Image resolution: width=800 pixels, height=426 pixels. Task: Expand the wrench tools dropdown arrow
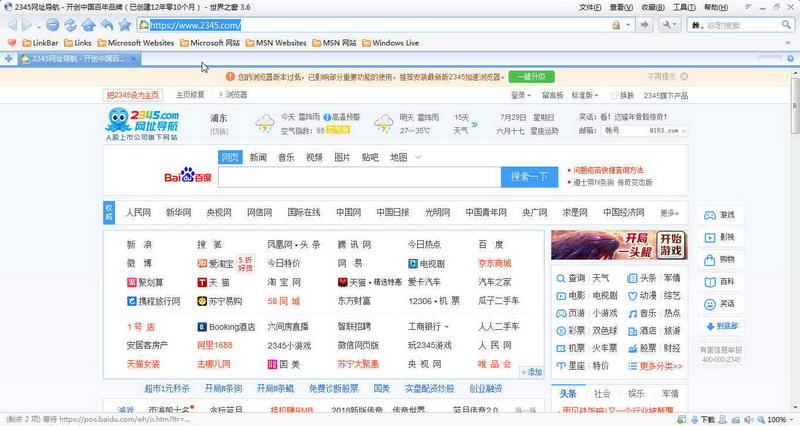pos(674,25)
